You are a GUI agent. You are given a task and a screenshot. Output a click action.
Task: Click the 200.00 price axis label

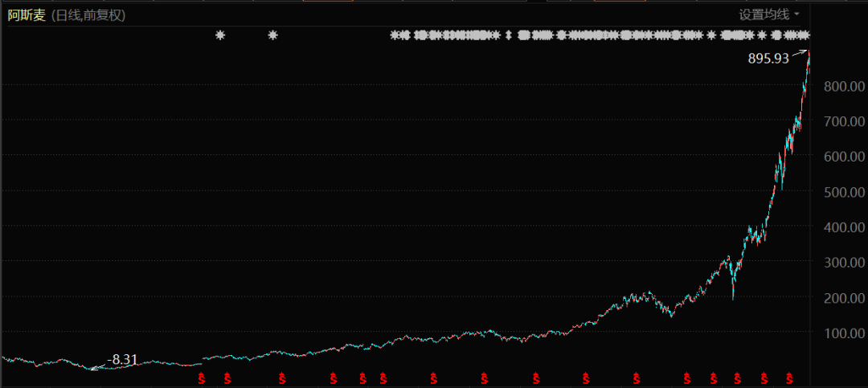[x=842, y=298]
